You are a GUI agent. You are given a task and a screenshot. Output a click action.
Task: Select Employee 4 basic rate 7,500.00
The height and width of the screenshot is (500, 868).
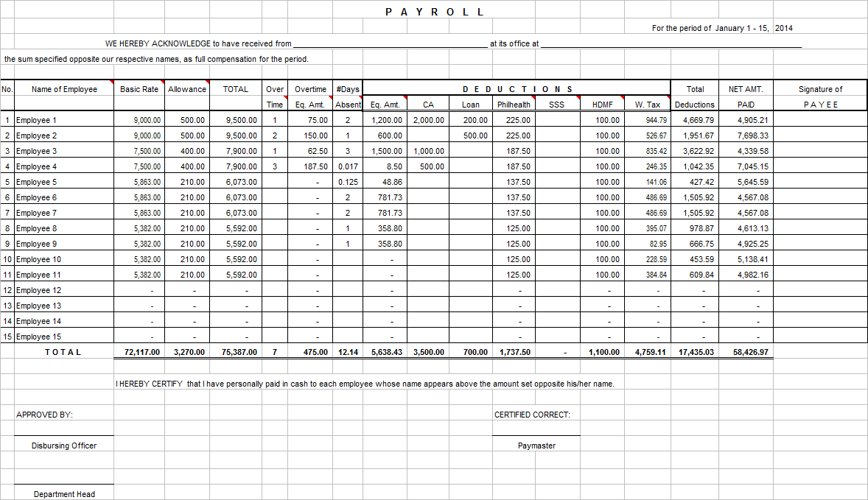click(x=139, y=166)
